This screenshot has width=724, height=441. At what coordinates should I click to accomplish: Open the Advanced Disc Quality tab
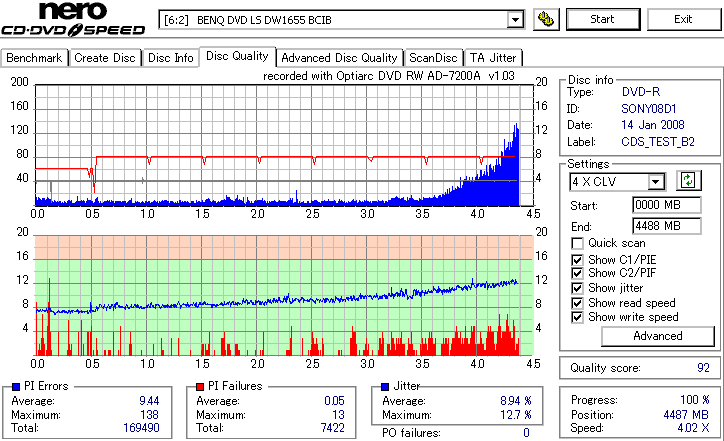pos(339,58)
